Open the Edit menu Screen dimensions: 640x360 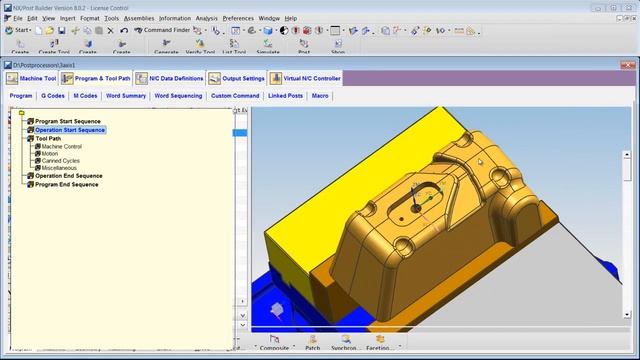32,18
